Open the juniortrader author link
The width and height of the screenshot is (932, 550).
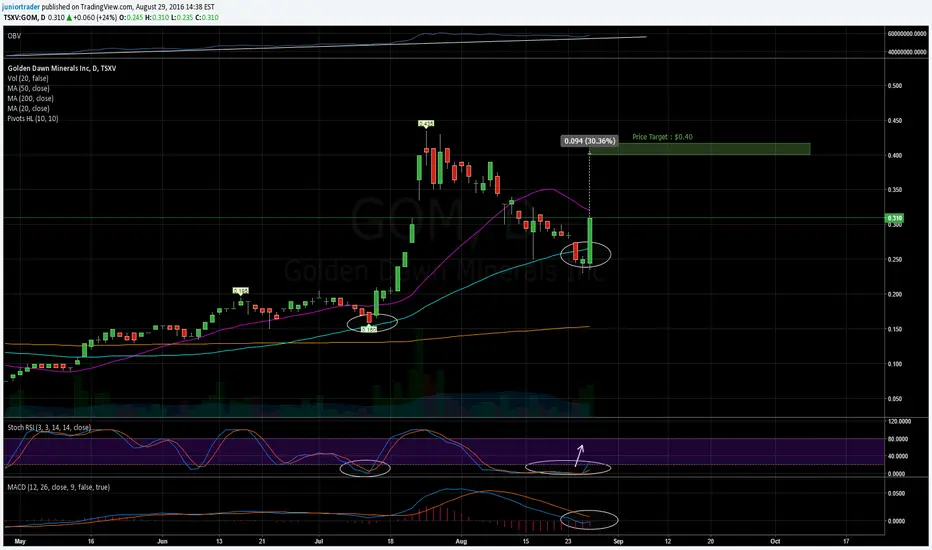21,7
